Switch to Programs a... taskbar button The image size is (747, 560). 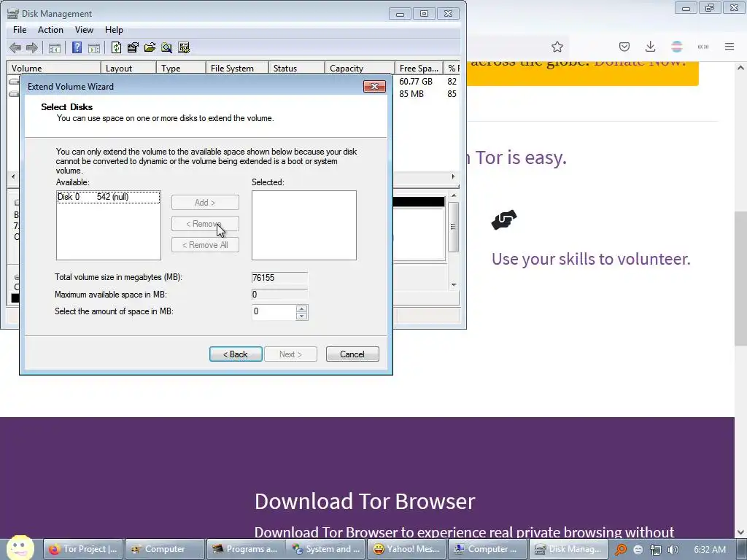coord(246,549)
